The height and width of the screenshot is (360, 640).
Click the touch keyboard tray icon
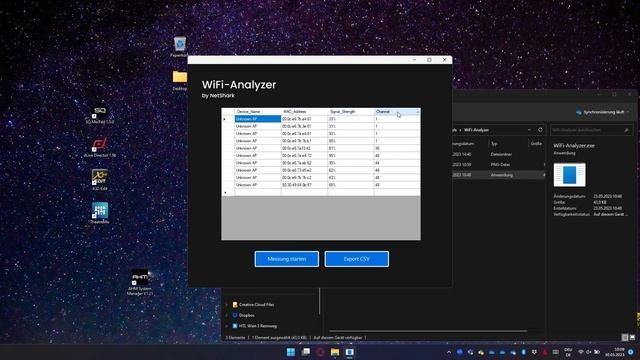point(556,352)
